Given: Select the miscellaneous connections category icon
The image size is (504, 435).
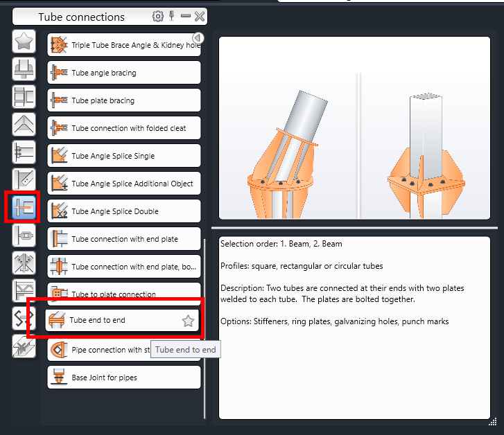Looking at the screenshot, I should [x=24, y=346].
